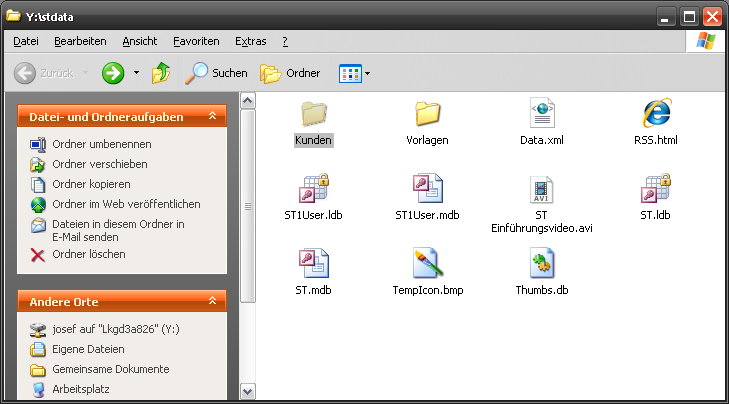Select the ST1User.mdb database icon
Viewport: 729px width, 404px height.
point(427,188)
